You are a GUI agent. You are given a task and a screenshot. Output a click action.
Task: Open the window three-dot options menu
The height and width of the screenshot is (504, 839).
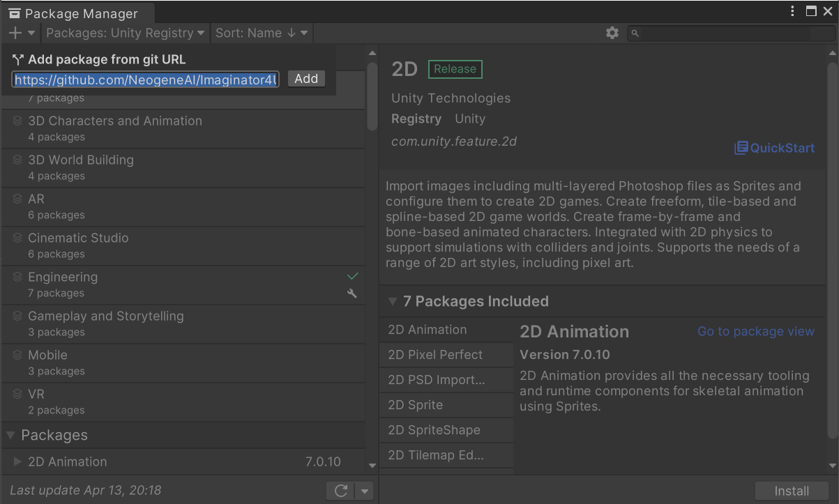[x=793, y=11]
